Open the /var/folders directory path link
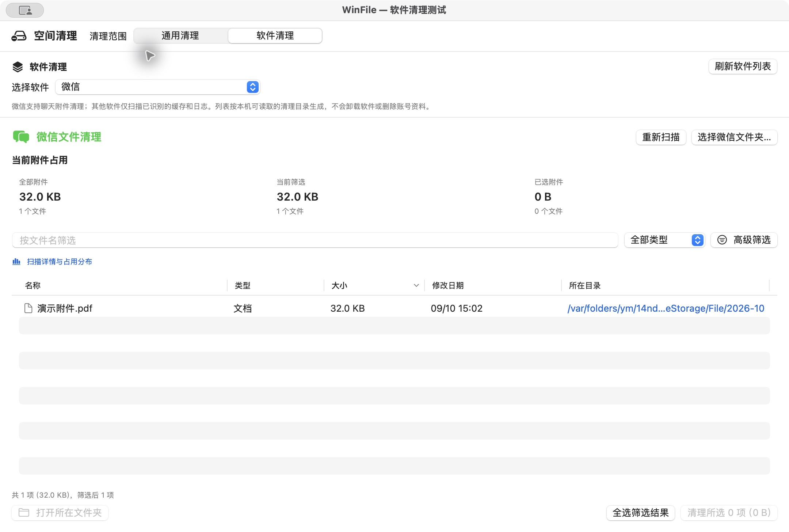 [666, 308]
